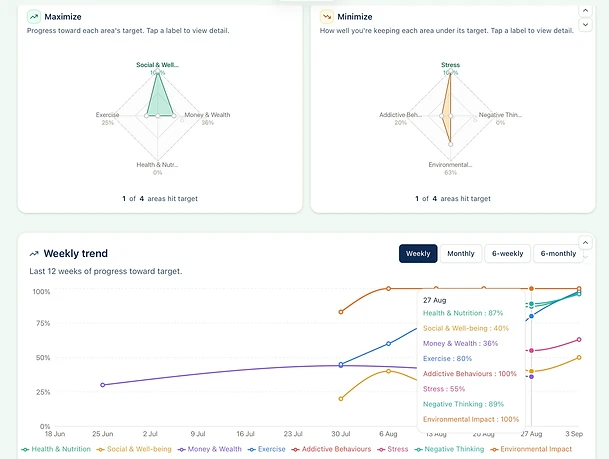The width and height of the screenshot is (609, 459).
Task: Click the Social & Well-being point at 30 Jul
Action: point(341,399)
